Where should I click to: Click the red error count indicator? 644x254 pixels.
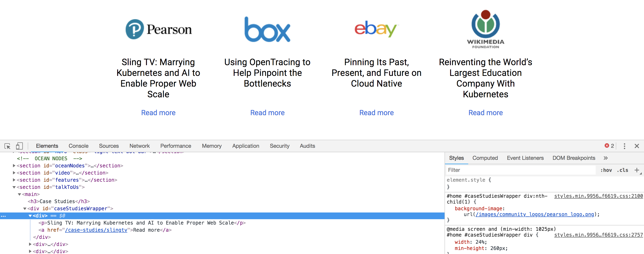pos(609,146)
